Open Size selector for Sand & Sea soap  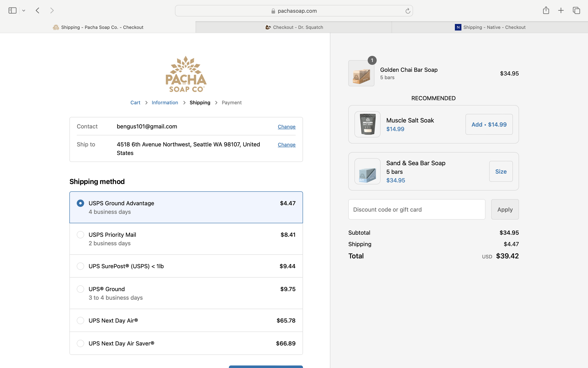pyautogui.click(x=501, y=171)
